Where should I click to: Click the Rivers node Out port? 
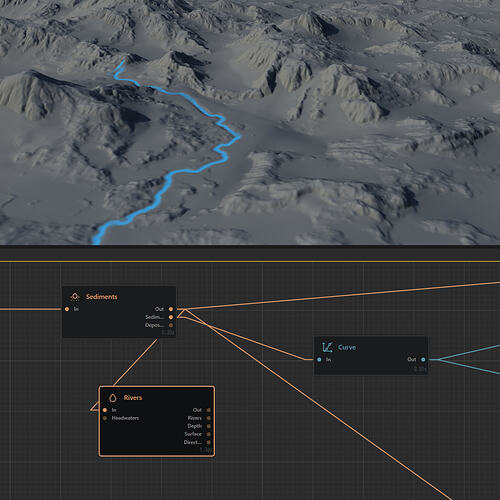(209, 410)
